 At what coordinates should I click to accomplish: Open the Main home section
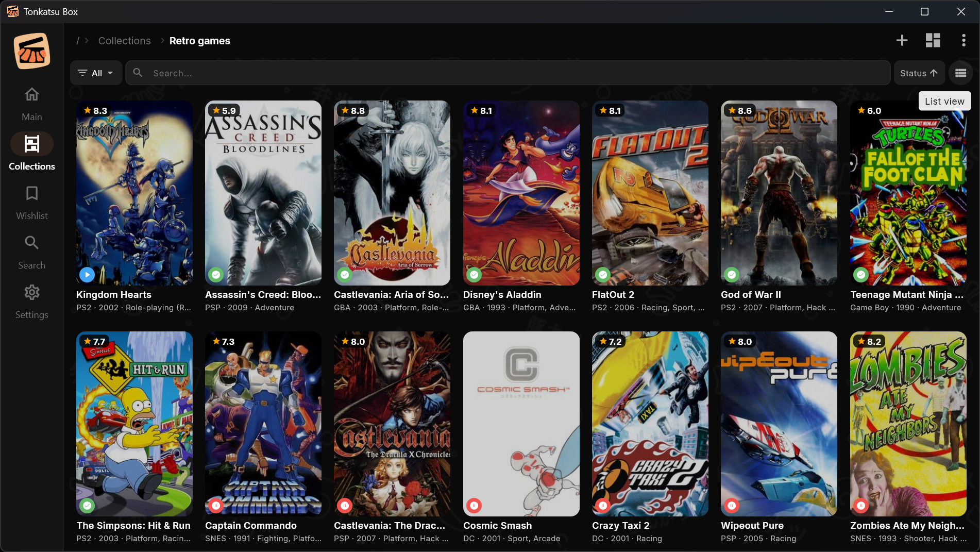tap(32, 104)
